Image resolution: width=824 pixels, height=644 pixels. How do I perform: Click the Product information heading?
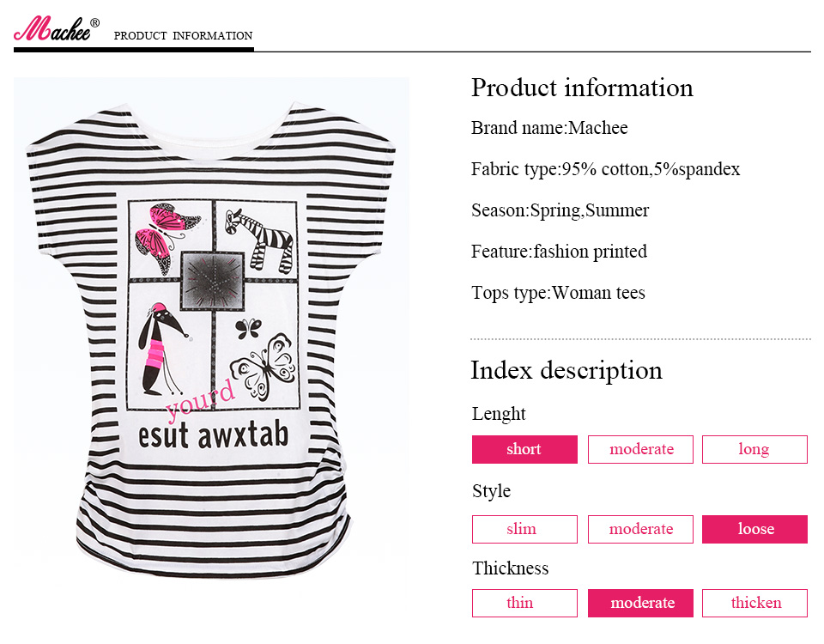coord(582,88)
